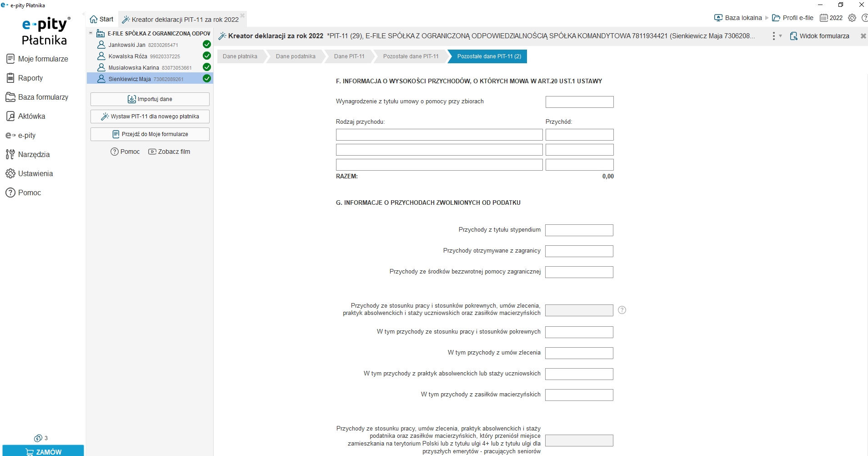Screen dimensions: 868x456
Task: Switch to Pozostałe dane PIT-11 step
Action: [411, 56]
